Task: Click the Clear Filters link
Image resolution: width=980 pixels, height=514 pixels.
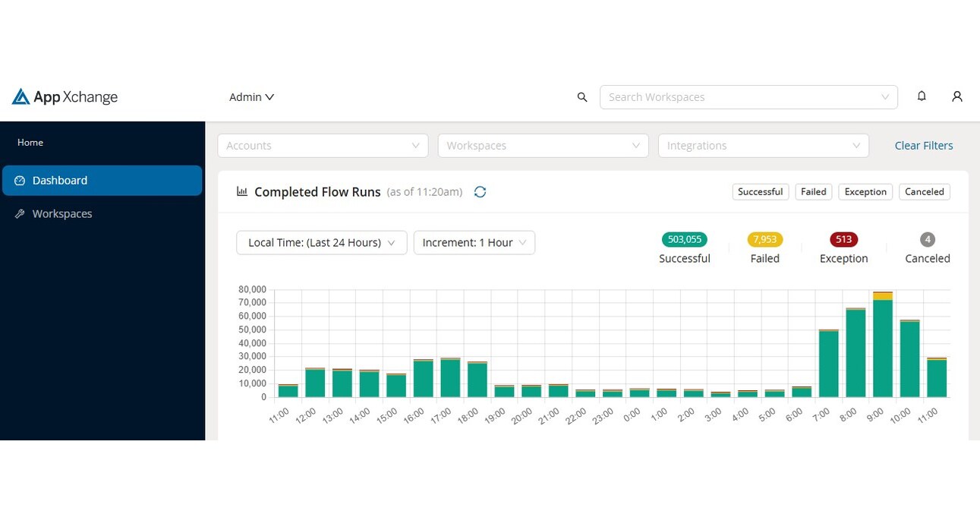Action: [923, 146]
